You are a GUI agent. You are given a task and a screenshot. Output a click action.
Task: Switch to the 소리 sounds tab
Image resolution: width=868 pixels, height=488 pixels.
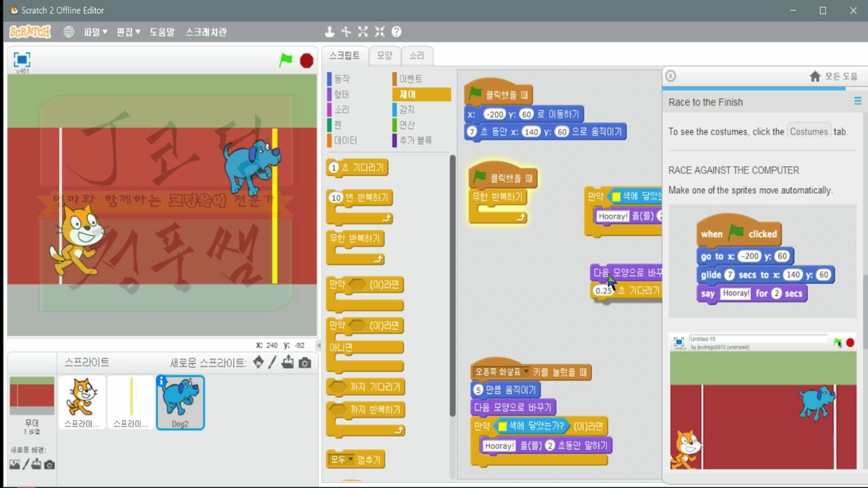coord(417,56)
